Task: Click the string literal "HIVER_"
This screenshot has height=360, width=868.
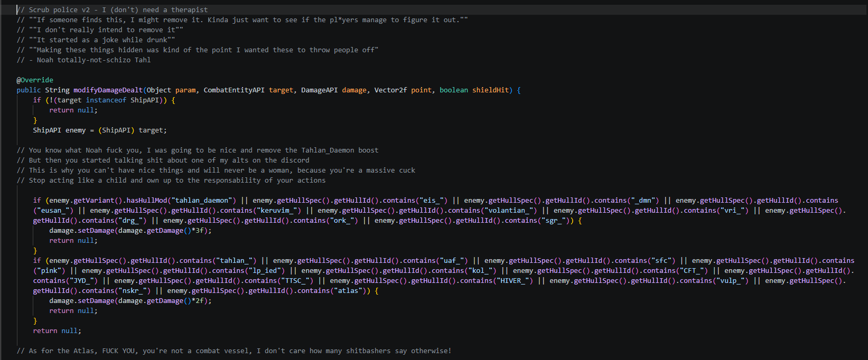Action: tap(513, 280)
